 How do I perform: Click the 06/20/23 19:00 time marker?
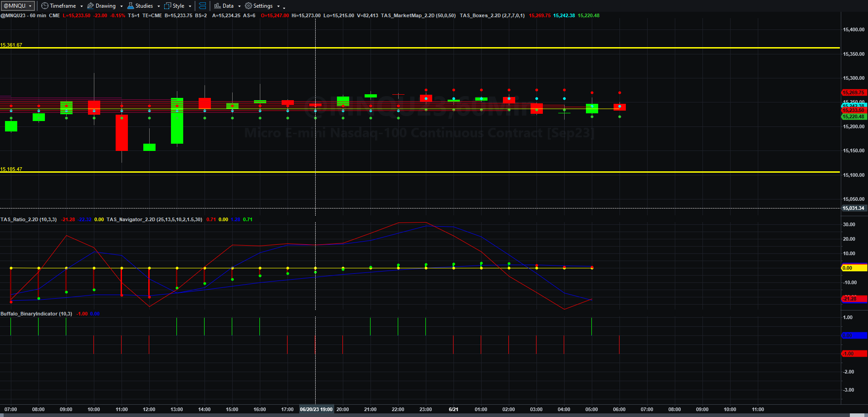coord(316,409)
